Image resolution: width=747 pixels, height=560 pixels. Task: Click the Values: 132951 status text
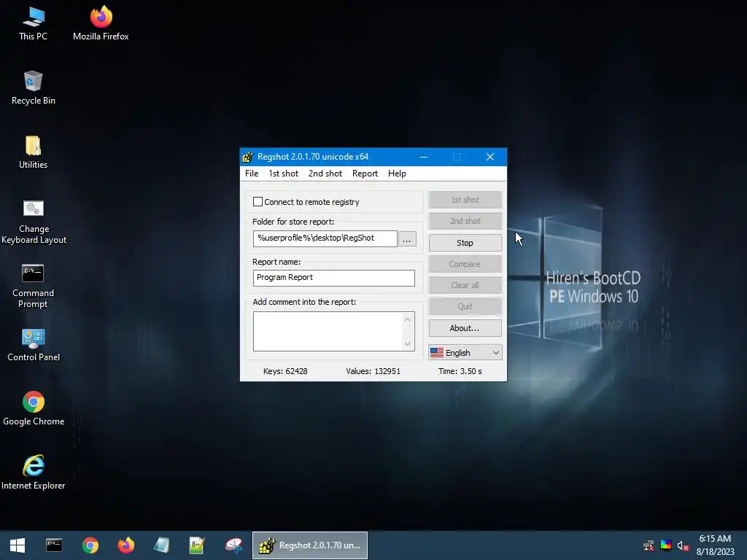pos(373,371)
